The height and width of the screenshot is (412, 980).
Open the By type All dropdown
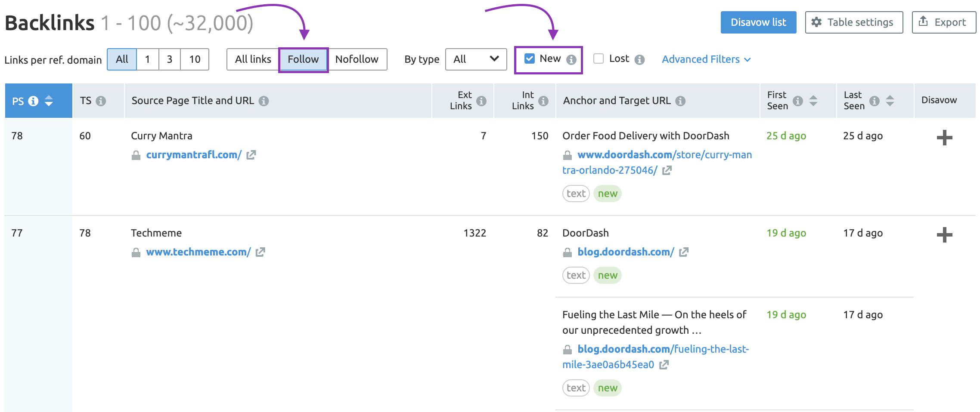click(x=476, y=59)
